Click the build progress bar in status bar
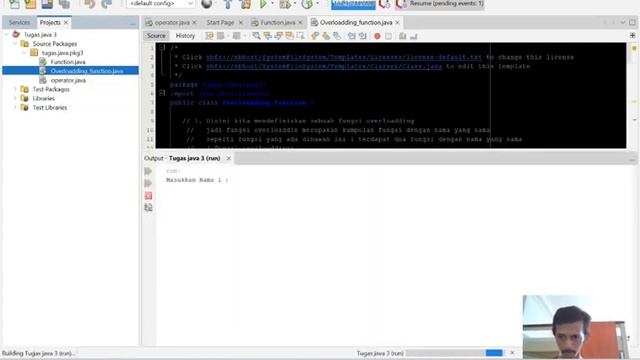This screenshot has height=360, width=640. 454,353
